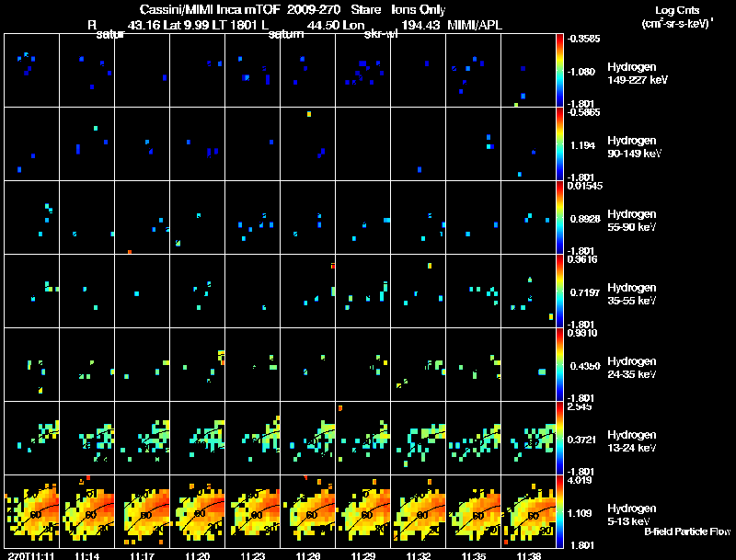This screenshot has height=560, width=736.
Task: Click the Cassini/MIMI Inca mTOF title text
Action: point(210,9)
